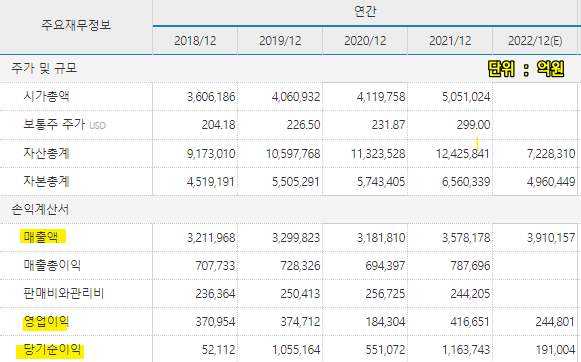Click the 자본총계 value 6,560,339
Screen dimensions: 581x362
[466, 182]
